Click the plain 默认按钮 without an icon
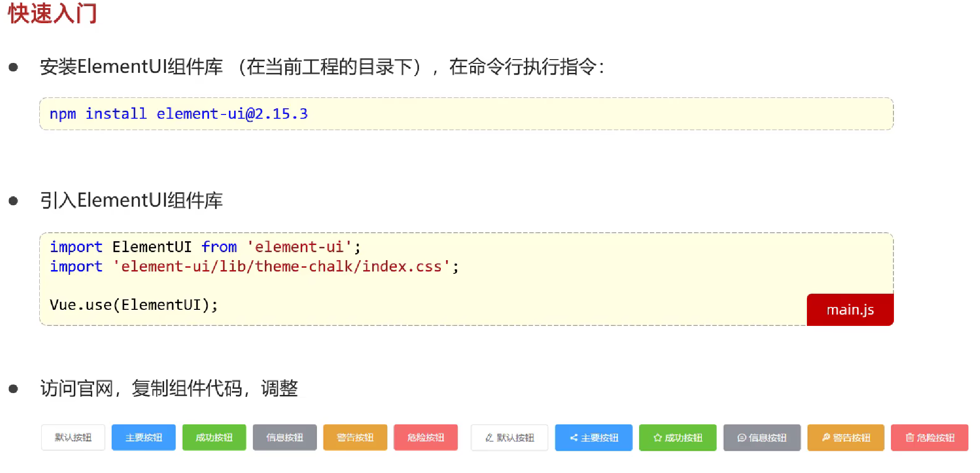 coord(73,438)
